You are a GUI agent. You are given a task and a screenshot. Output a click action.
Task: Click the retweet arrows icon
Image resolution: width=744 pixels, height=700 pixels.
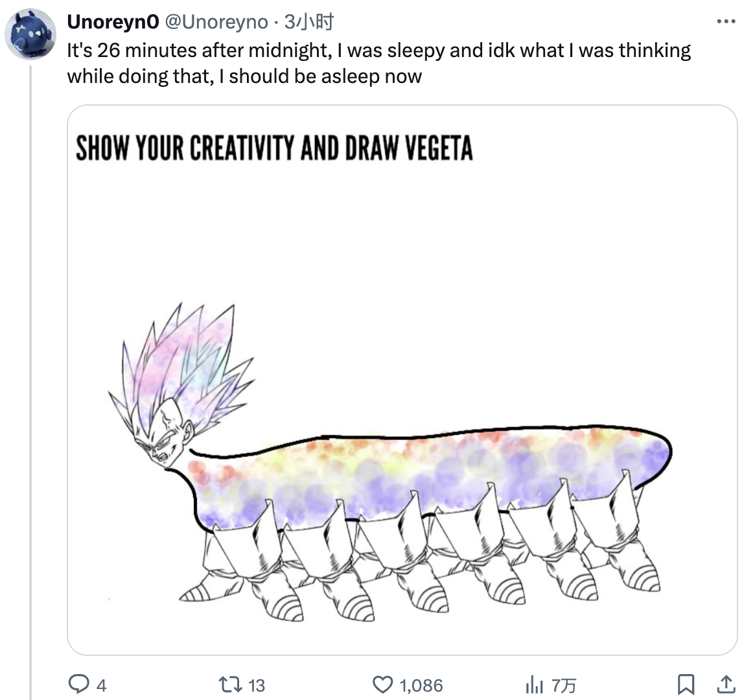(227, 684)
